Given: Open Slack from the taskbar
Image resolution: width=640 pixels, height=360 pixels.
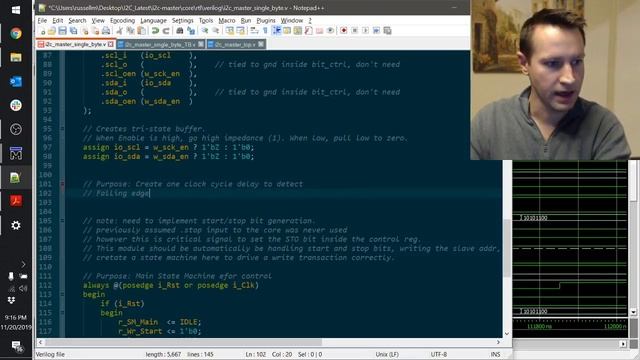Looking at the screenshot, I should 16,105.
